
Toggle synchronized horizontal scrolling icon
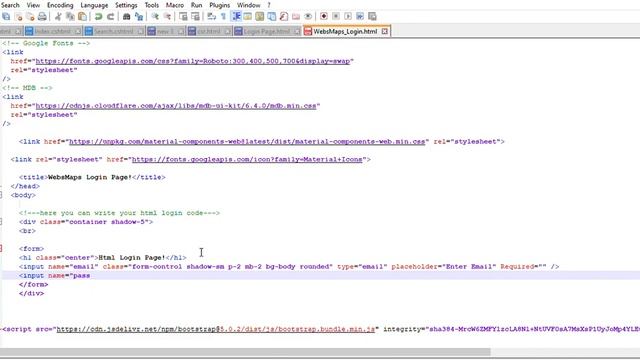196,16
